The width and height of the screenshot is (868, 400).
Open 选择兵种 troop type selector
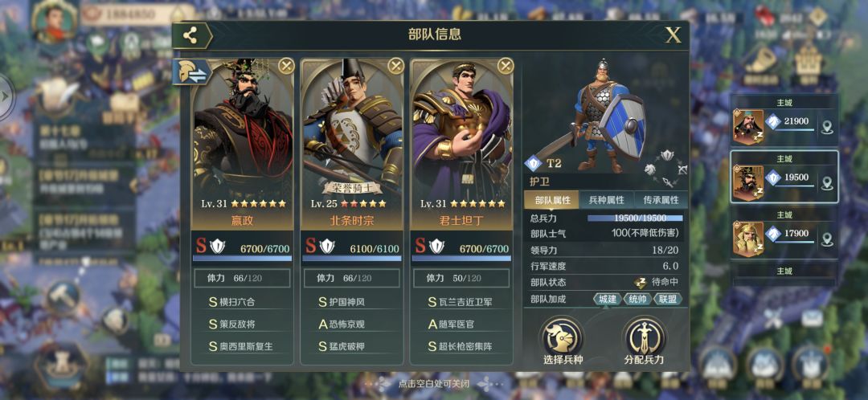(563, 342)
